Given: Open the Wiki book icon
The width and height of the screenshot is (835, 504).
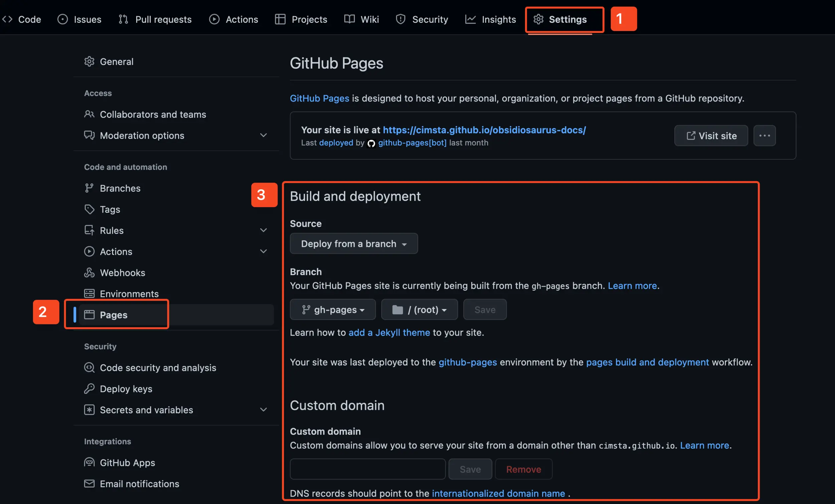Looking at the screenshot, I should 349,19.
